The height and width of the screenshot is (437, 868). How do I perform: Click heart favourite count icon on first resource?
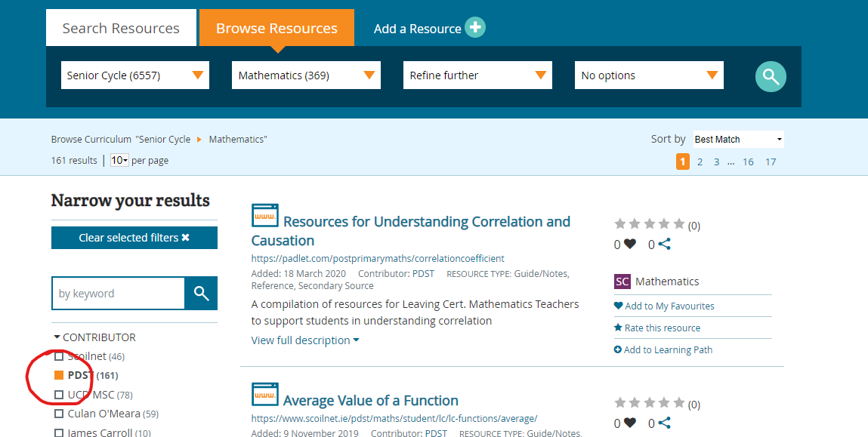[629, 244]
